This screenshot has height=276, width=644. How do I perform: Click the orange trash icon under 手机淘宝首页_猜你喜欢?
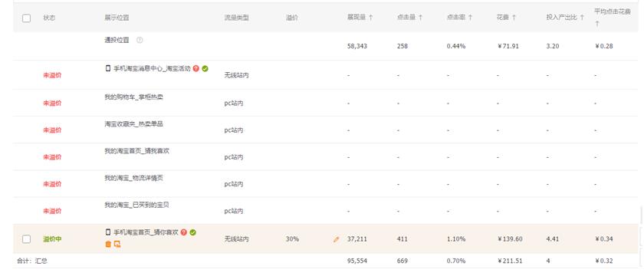tap(108, 244)
